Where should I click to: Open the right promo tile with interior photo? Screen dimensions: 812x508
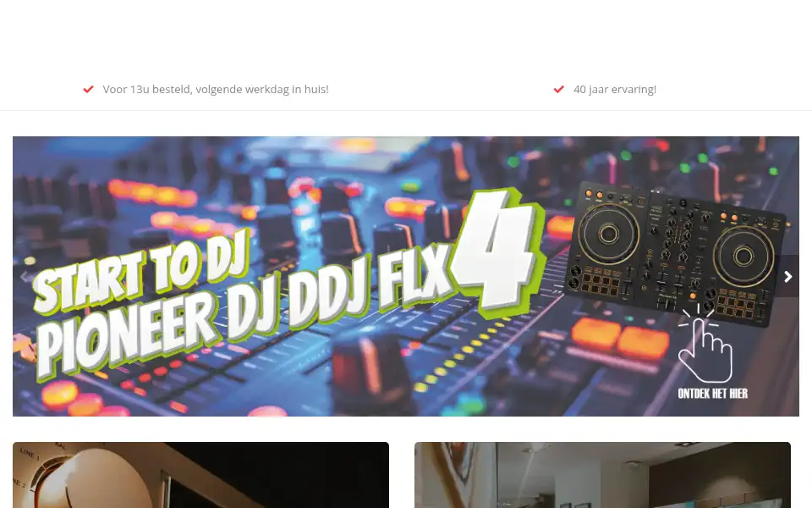pos(602,475)
